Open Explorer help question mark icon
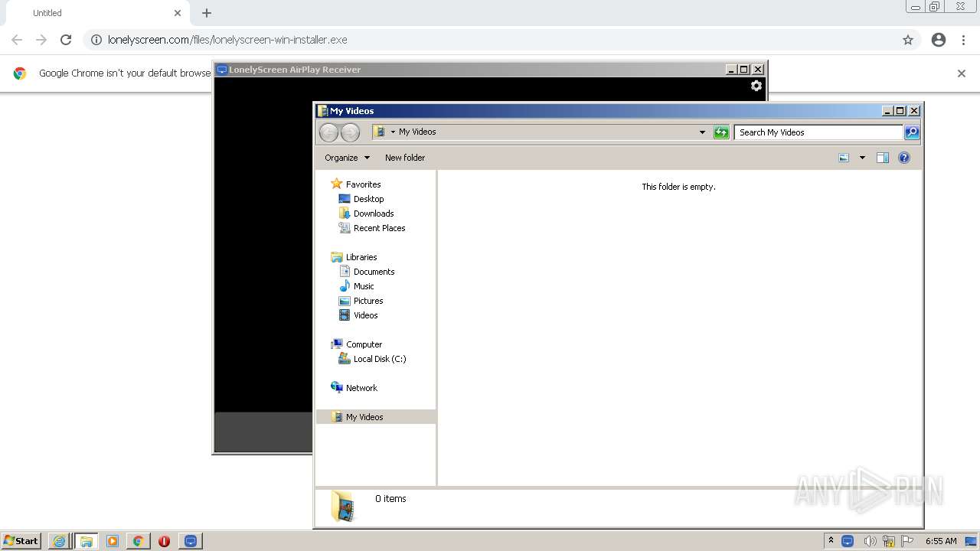Viewport: 980px width, 551px height. click(904, 158)
